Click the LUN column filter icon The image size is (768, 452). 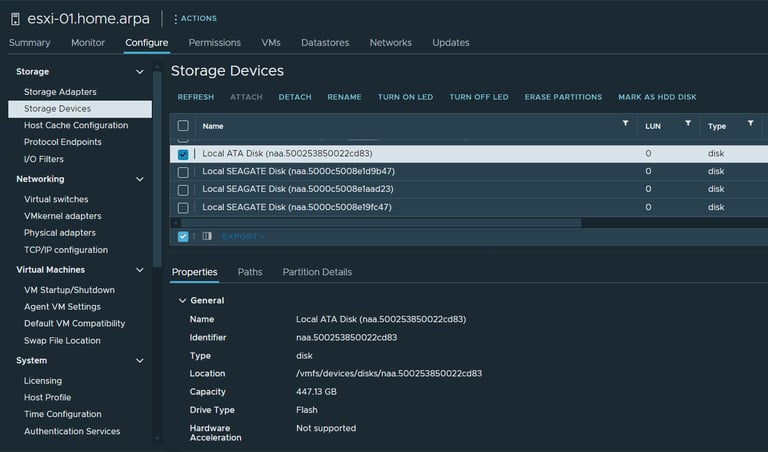(688, 124)
